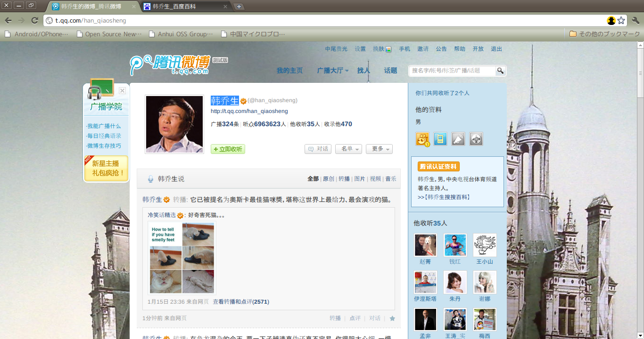Open the 其他书签 bookmarks folder
Viewport: 644px width, 339px height.
pyautogui.click(x=604, y=34)
